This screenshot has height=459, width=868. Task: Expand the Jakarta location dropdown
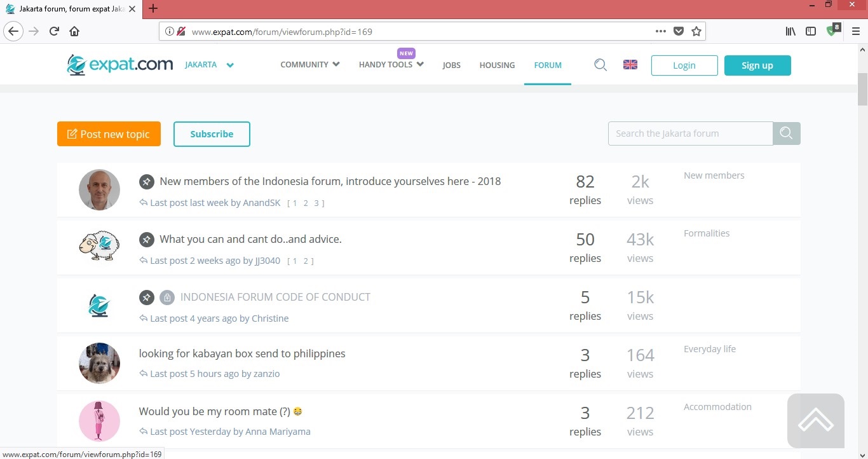pyautogui.click(x=229, y=65)
